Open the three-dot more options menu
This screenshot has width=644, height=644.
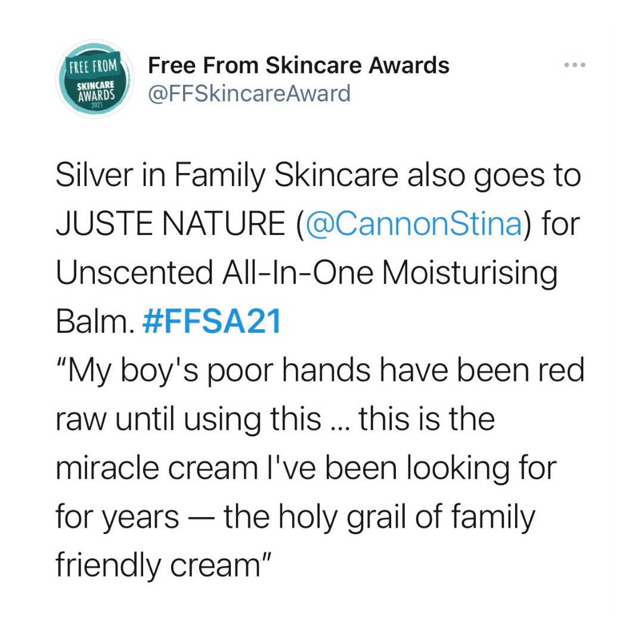575,64
